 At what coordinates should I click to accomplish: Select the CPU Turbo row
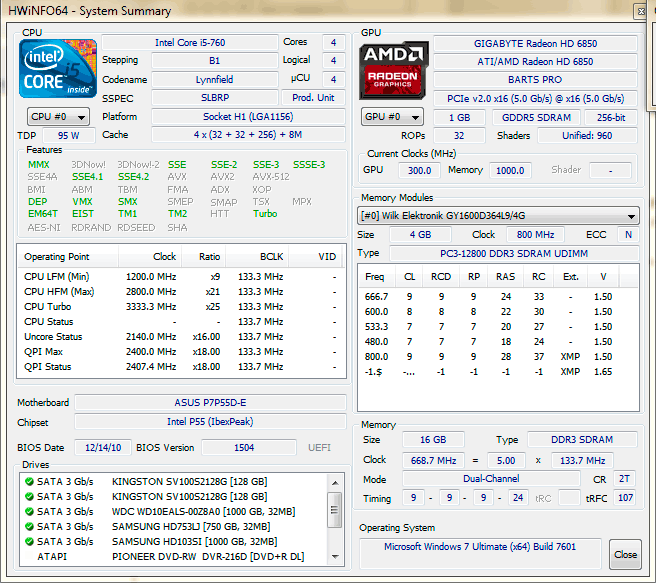point(181,307)
